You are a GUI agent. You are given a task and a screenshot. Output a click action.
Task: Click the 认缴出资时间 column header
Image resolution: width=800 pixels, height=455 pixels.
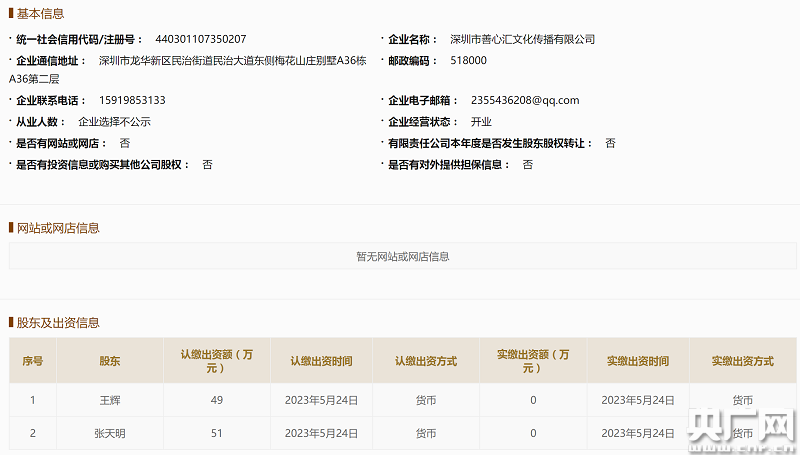tap(321, 361)
